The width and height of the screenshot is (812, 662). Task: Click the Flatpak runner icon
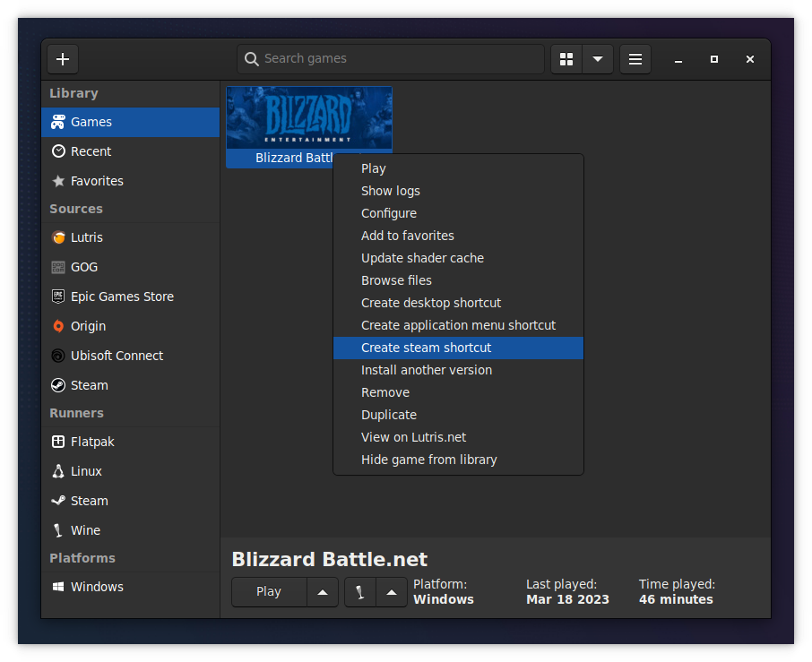tap(58, 442)
